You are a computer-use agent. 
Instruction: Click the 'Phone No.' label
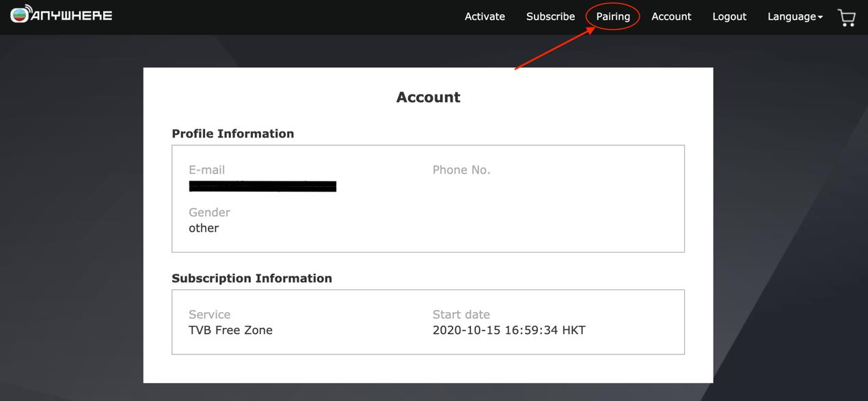(461, 170)
